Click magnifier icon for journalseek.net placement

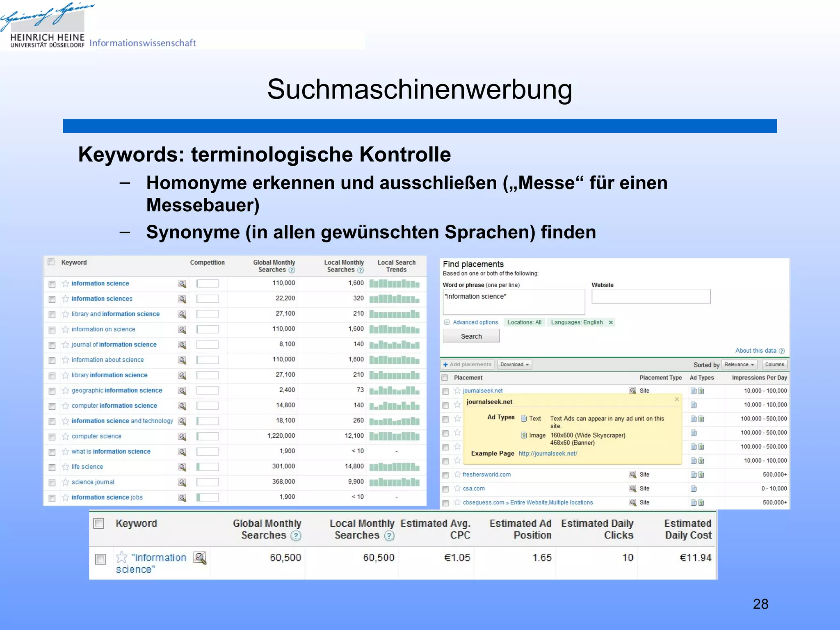tap(633, 391)
